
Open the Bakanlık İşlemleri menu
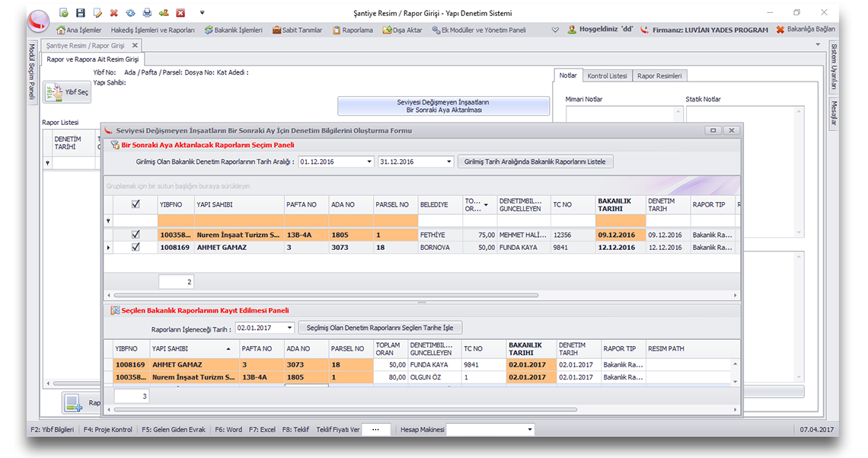pyautogui.click(x=234, y=30)
